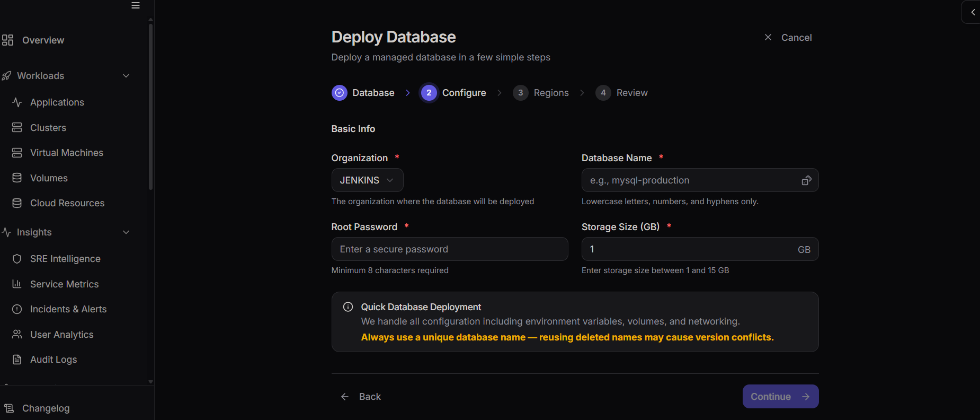Screen dimensions: 980x420
Task: Focus the Database Name input field
Action: pyautogui.click(x=700, y=180)
